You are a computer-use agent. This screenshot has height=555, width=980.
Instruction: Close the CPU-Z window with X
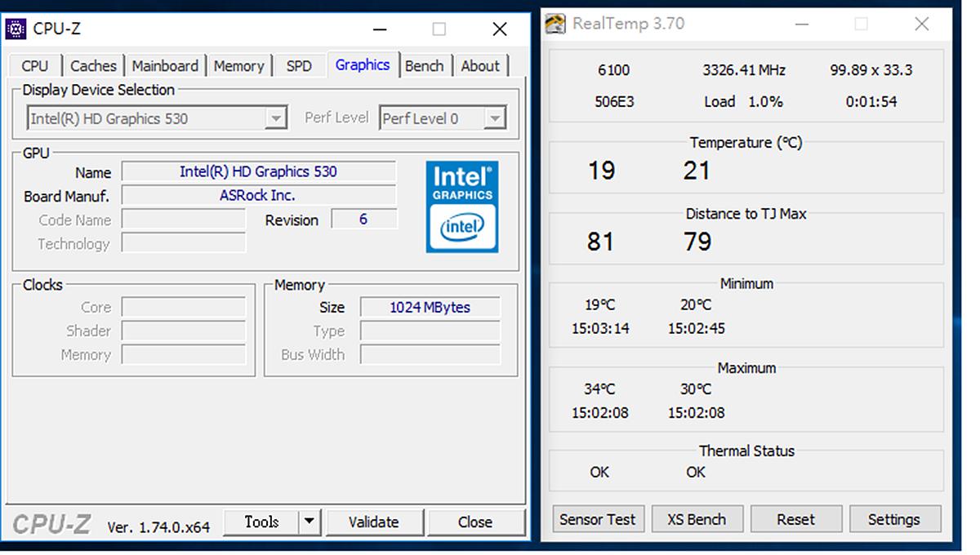(500, 29)
